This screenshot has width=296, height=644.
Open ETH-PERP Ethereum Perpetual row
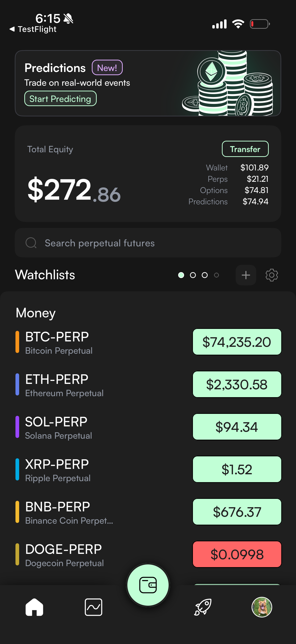(x=75, y=384)
